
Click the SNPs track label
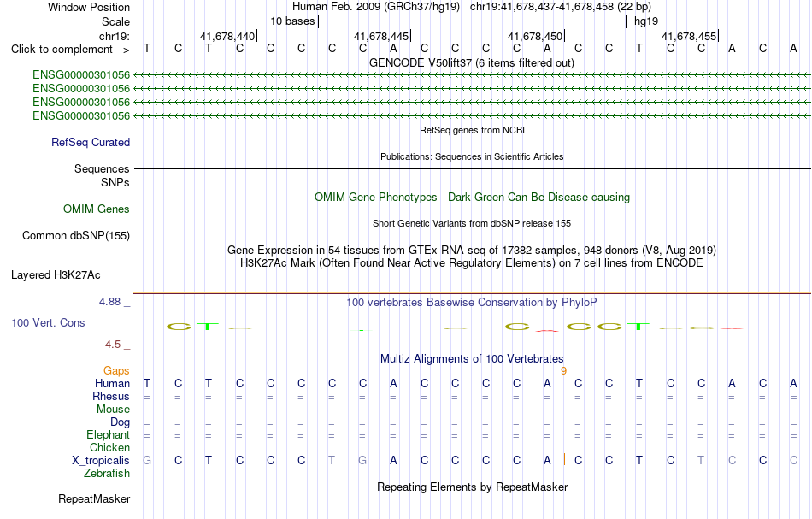tap(115, 182)
